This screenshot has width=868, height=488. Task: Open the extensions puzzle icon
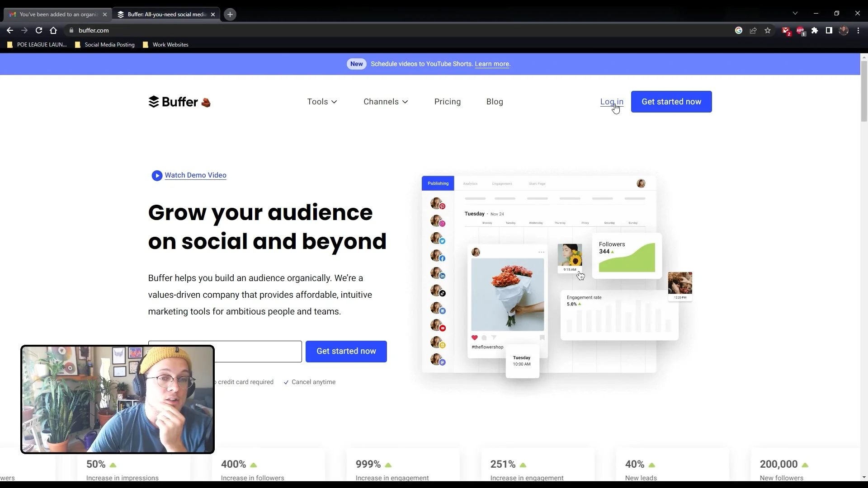point(815,30)
